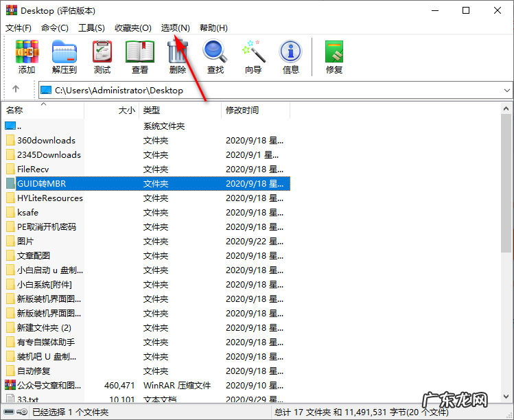Sort by the 大小 column header
Screen dimensions: 514x420
click(x=112, y=110)
